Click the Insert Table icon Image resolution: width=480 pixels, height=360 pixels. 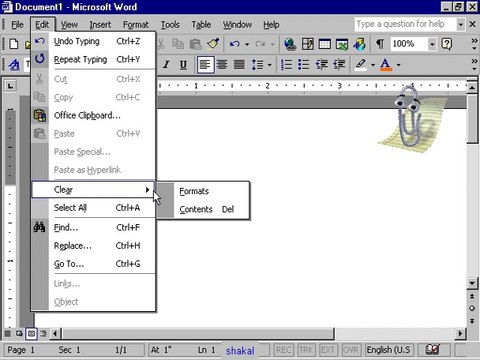point(325,44)
